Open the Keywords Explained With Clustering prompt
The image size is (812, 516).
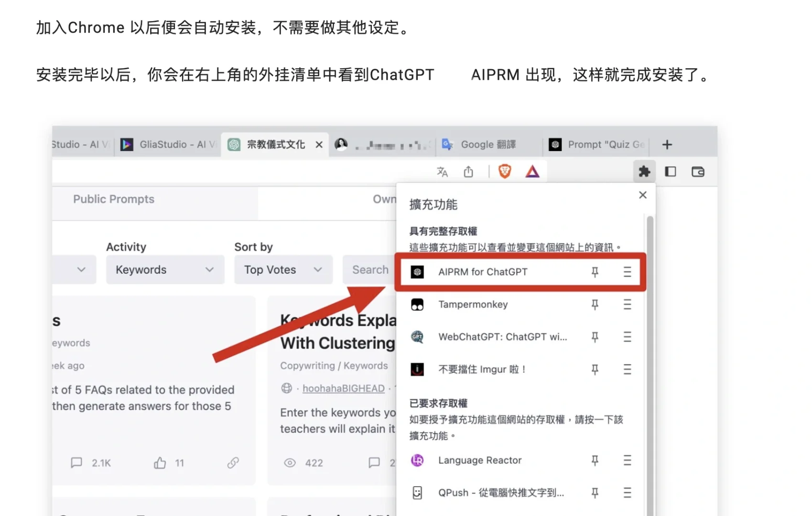(x=338, y=332)
